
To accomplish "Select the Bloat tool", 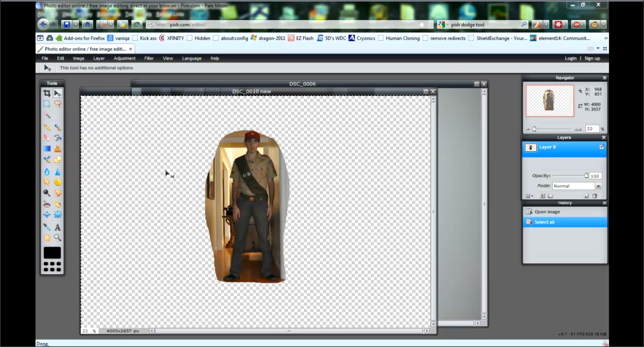I will pos(47,215).
